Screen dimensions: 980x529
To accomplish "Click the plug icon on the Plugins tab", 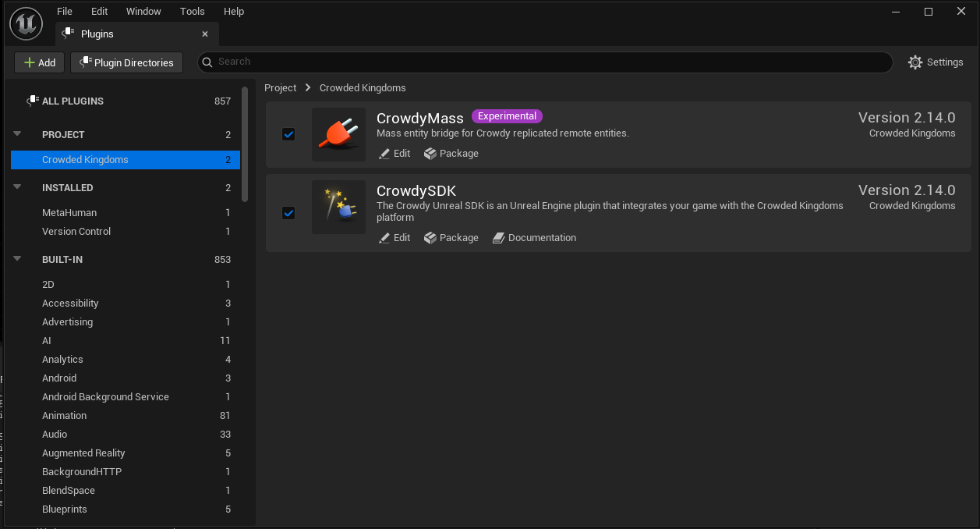I will click(x=68, y=34).
